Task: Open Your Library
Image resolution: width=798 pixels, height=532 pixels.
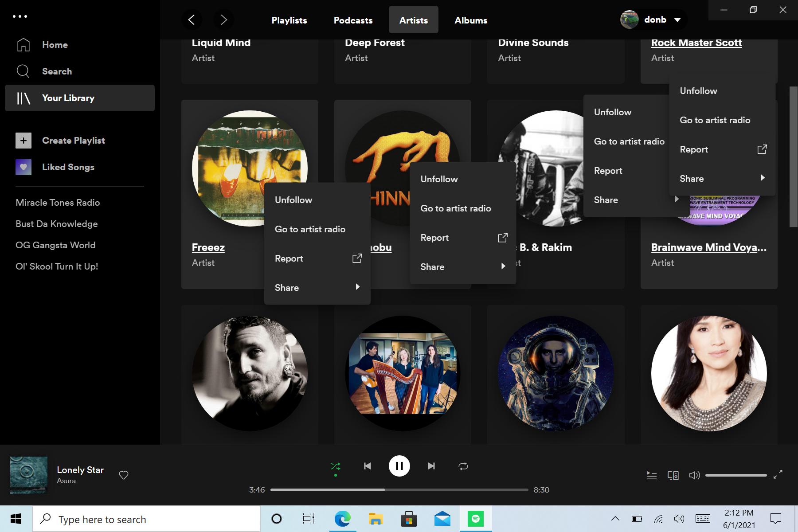Action: pos(80,98)
